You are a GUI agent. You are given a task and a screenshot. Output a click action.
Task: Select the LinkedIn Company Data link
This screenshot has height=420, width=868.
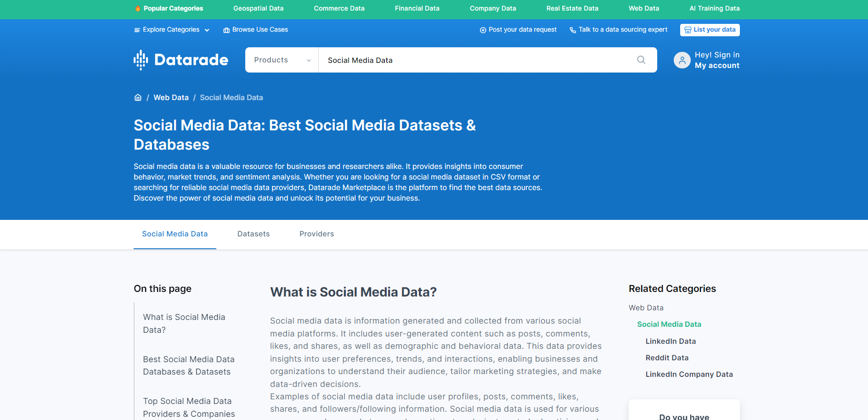689,374
